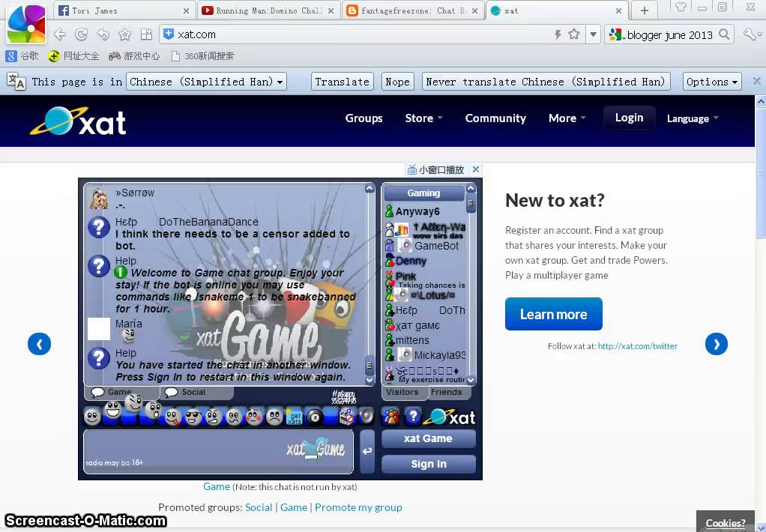Image resolution: width=766 pixels, height=532 pixels.
Task: Select the Social chat tab
Action: tap(197, 393)
